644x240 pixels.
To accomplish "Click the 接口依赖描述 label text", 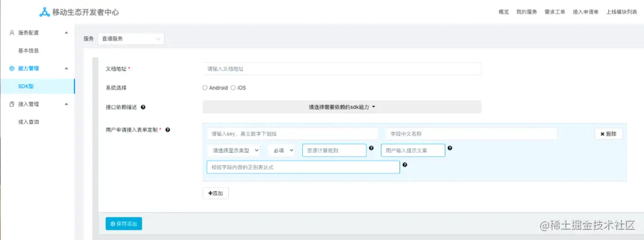I will pos(121,107).
